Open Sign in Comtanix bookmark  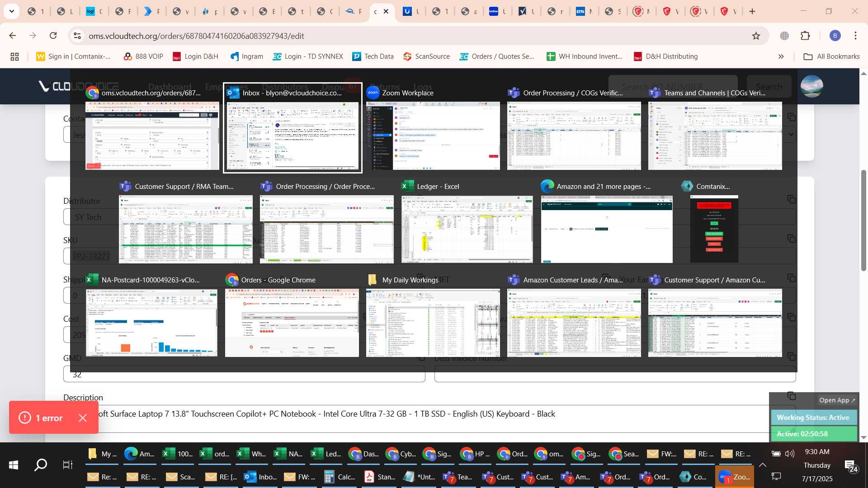(73, 56)
